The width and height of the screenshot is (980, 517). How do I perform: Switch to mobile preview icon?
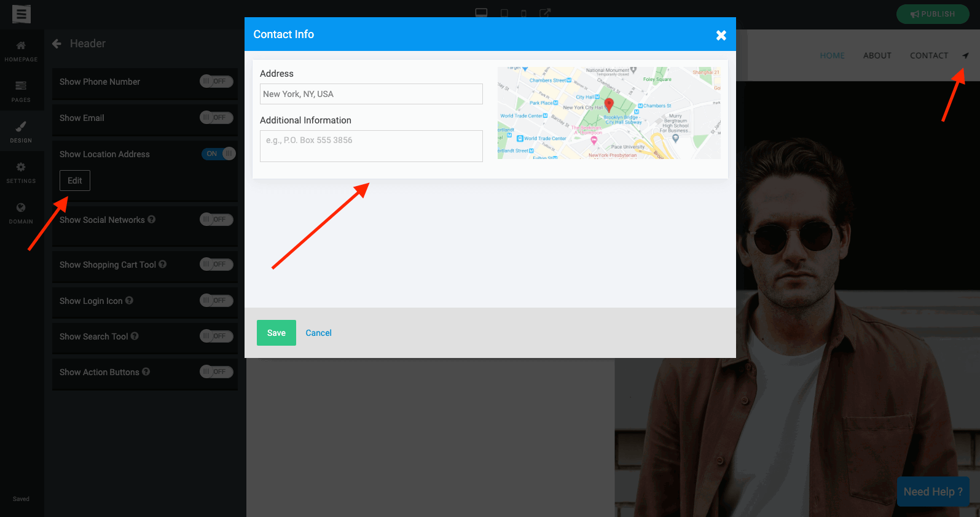(523, 14)
